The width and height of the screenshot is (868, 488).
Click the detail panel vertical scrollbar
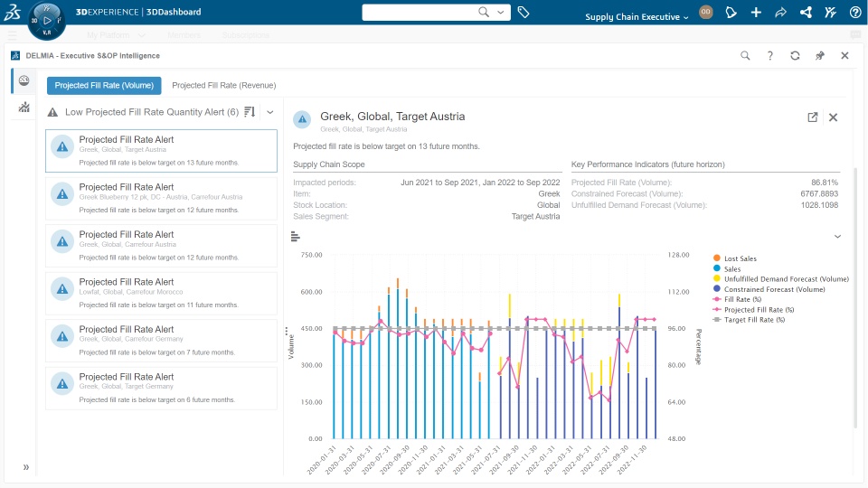click(856, 299)
